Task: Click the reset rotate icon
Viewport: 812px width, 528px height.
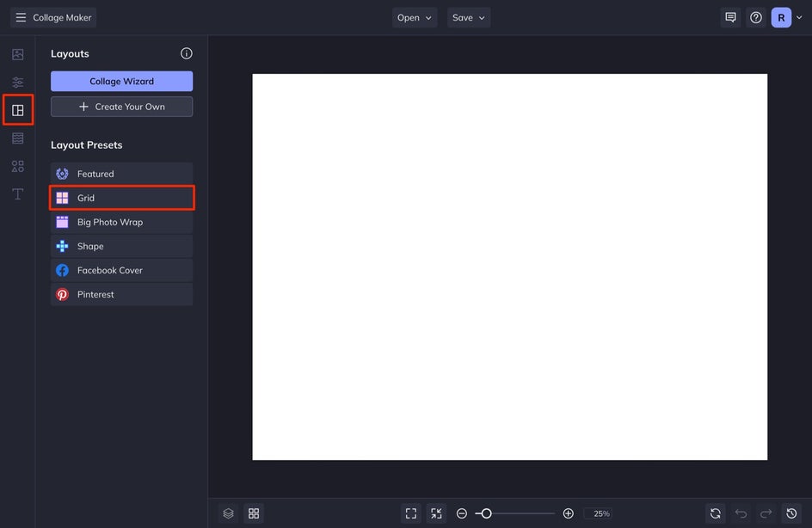Action: click(x=716, y=513)
